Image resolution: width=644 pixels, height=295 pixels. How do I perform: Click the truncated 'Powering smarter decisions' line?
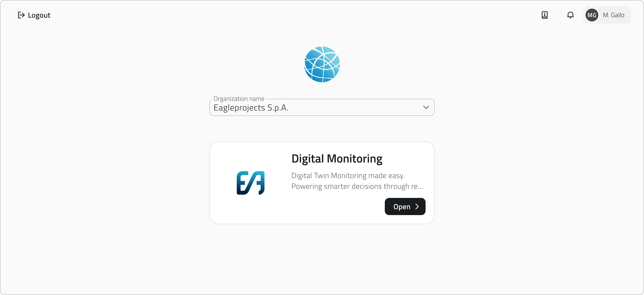point(357,186)
